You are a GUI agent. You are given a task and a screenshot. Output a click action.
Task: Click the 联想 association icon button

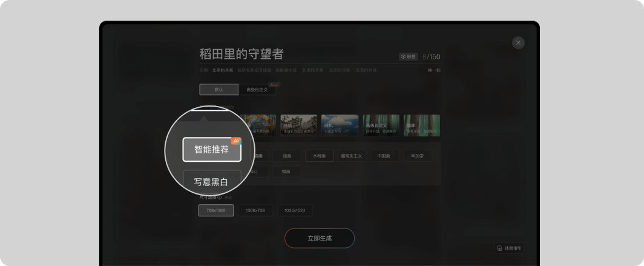coord(409,56)
